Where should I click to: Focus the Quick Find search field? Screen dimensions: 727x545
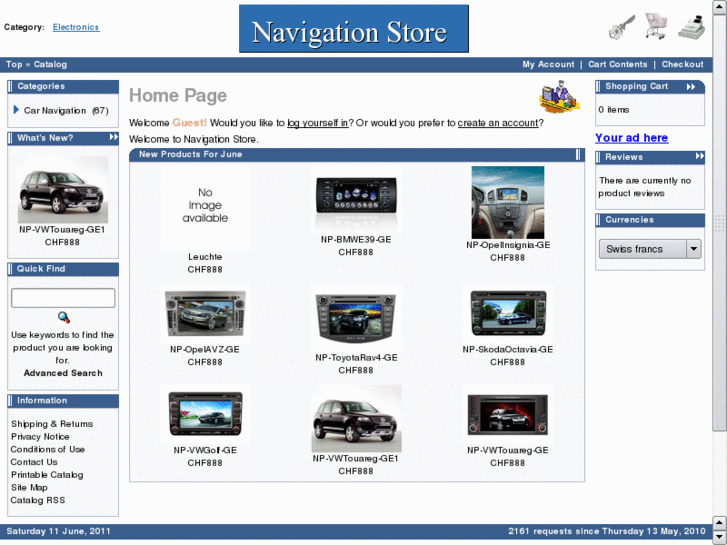pos(63,298)
